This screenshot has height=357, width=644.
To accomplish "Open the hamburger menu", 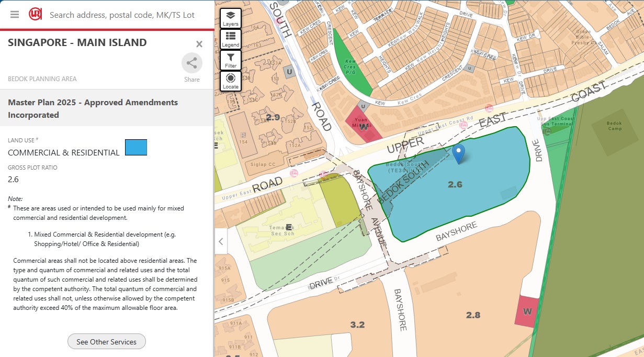I will pos(15,14).
